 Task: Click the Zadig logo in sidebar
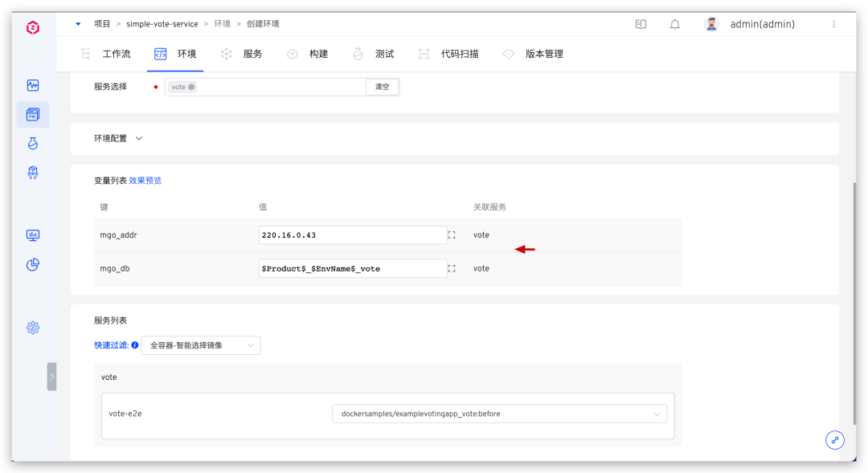[x=32, y=27]
